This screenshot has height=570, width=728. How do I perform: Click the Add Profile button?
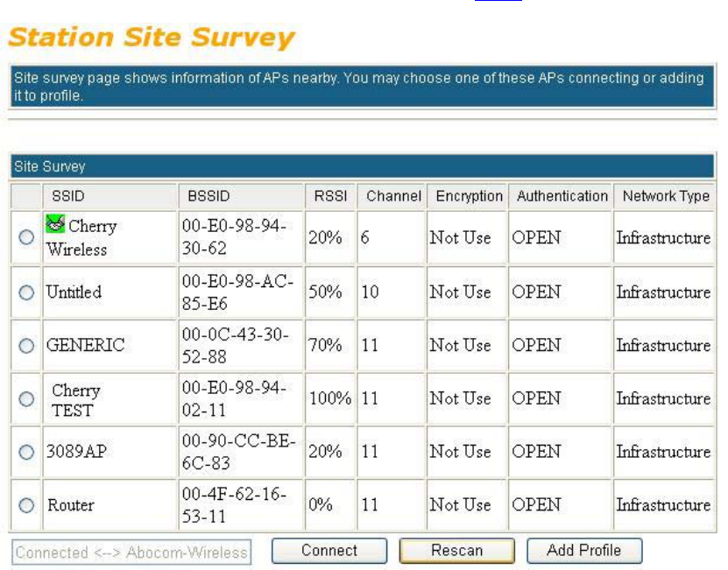[584, 551]
